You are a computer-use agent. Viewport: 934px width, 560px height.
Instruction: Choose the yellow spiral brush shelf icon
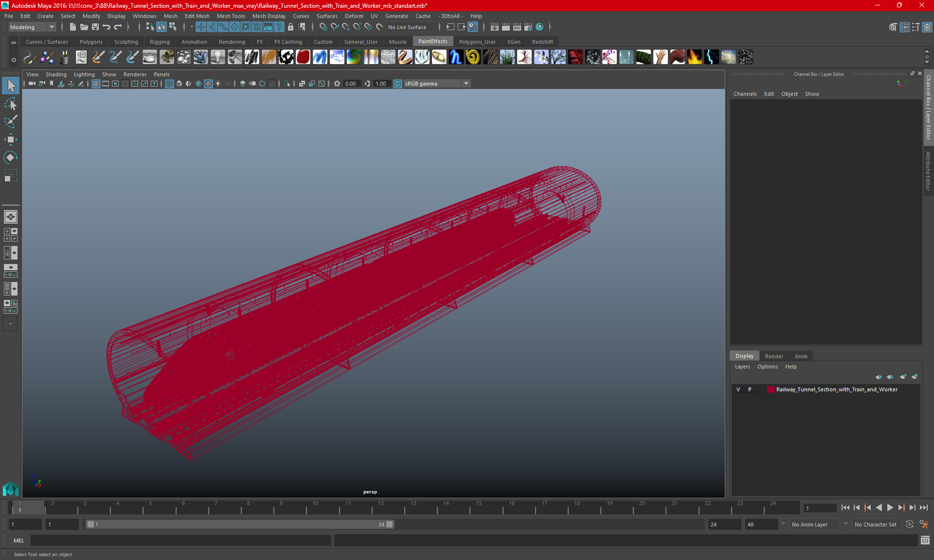click(x=473, y=57)
